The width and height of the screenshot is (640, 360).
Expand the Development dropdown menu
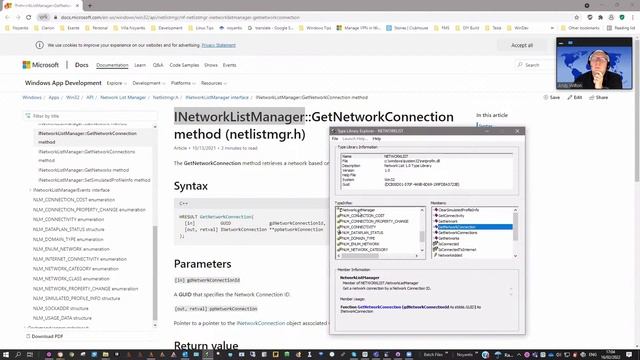[x=149, y=83]
